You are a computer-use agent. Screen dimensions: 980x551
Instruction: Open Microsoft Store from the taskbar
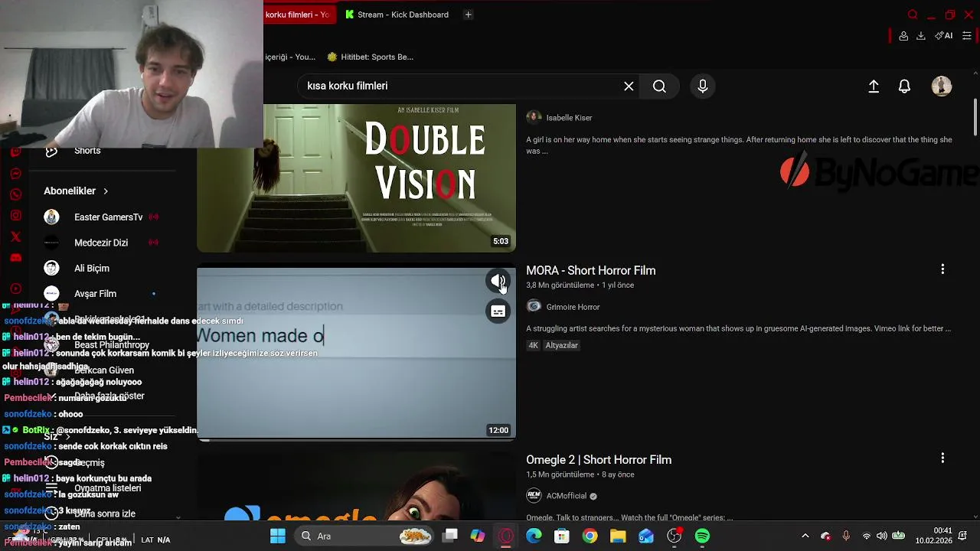click(x=562, y=536)
